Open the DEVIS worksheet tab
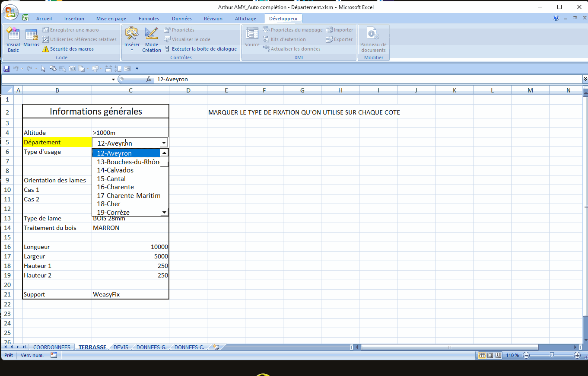 tap(121, 347)
